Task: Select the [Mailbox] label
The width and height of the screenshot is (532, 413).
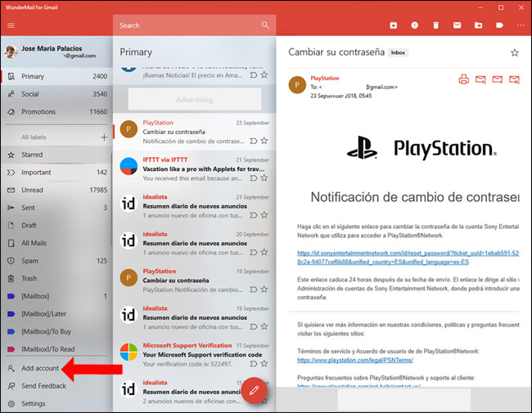Action: pyautogui.click(x=56, y=296)
